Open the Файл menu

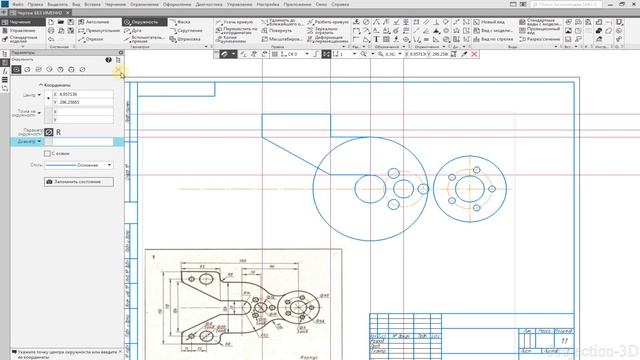point(18,4)
